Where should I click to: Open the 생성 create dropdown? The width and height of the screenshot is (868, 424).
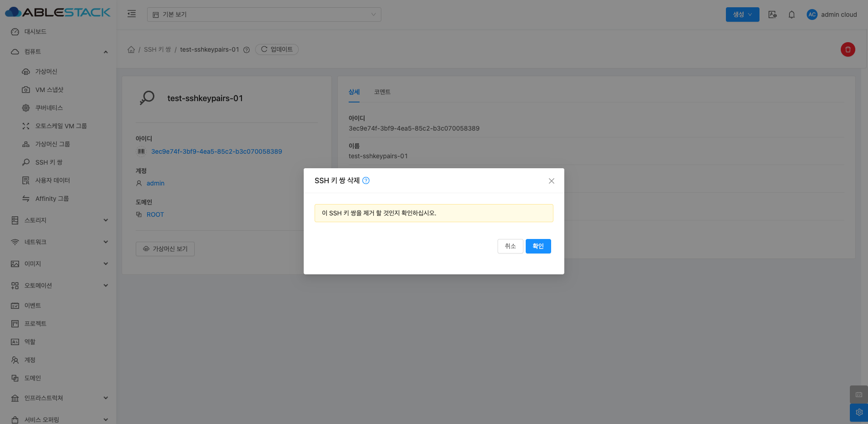click(742, 15)
